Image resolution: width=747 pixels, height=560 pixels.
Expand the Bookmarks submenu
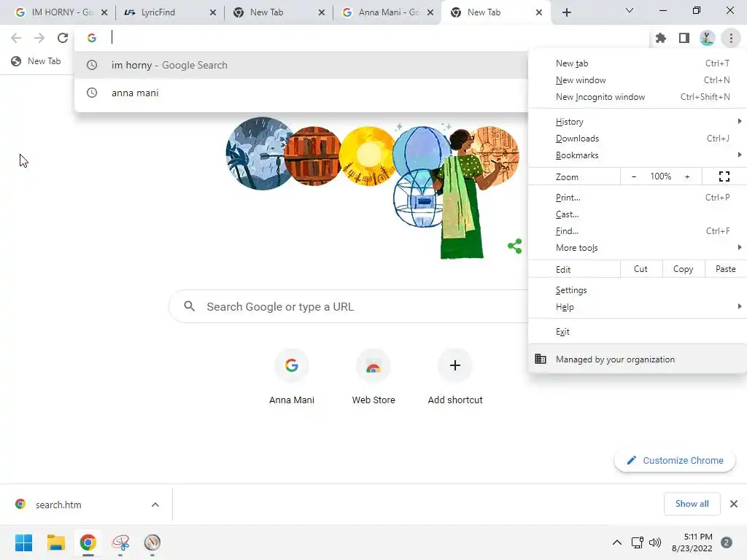(x=638, y=155)
